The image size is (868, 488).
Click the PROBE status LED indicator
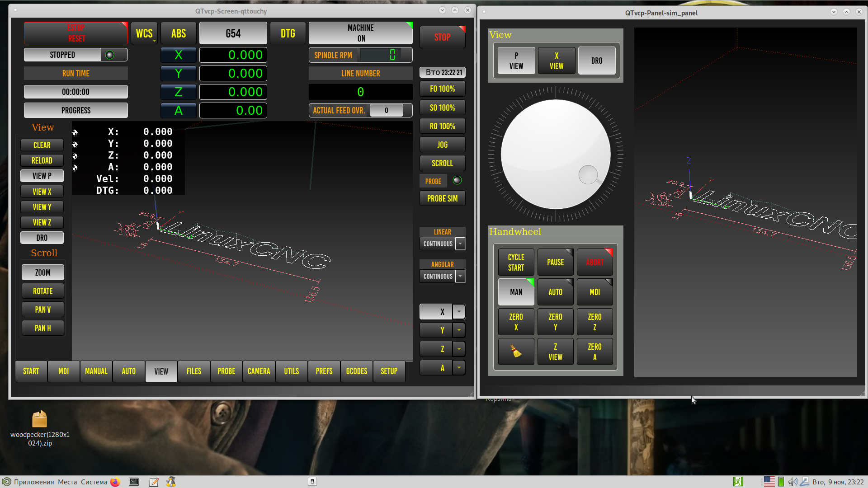(x=457, y=180)
